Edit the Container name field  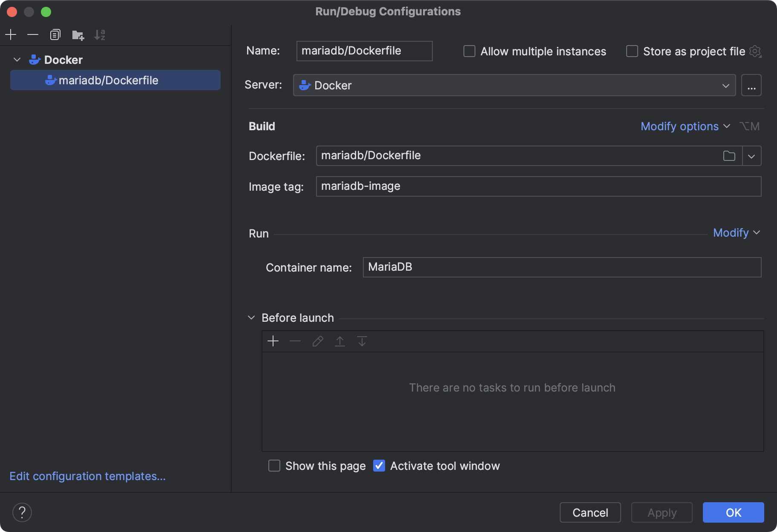pyautogui.click(x=561, y=267)
